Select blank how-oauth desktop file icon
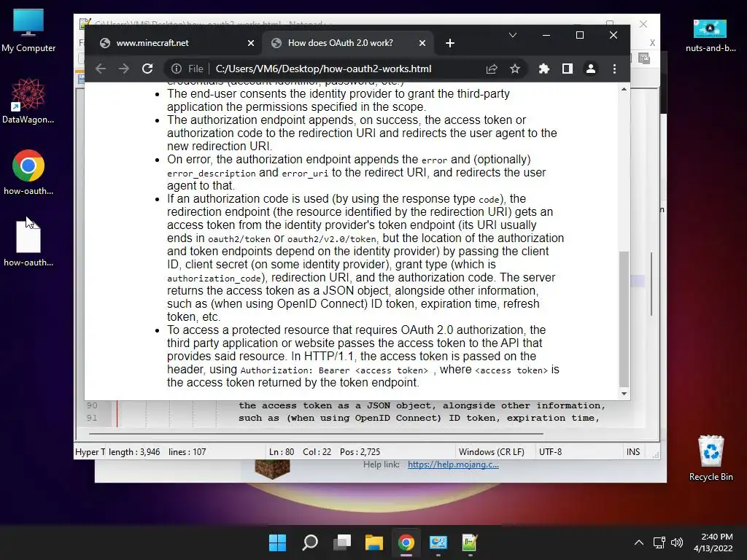The image size is (747, 560). 28,244
